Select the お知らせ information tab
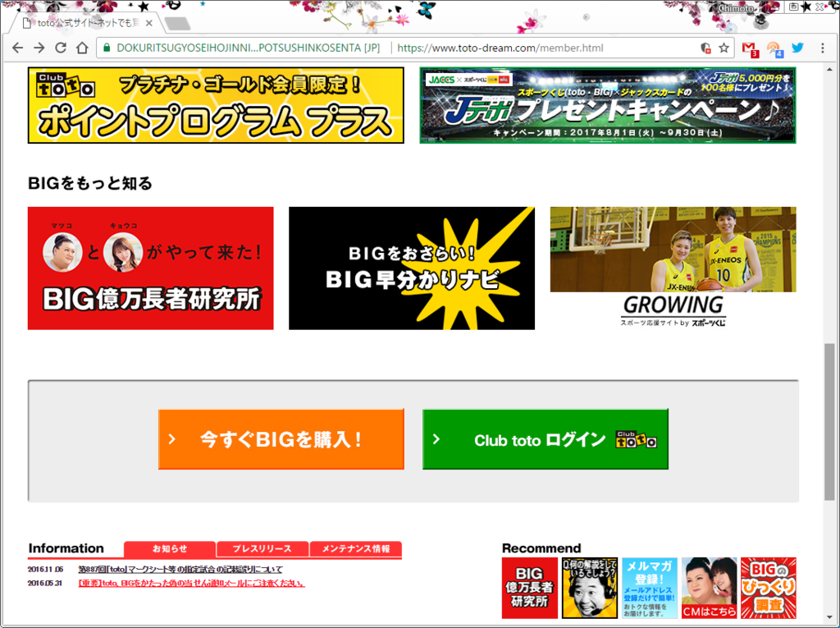 [x=170, y=549]
